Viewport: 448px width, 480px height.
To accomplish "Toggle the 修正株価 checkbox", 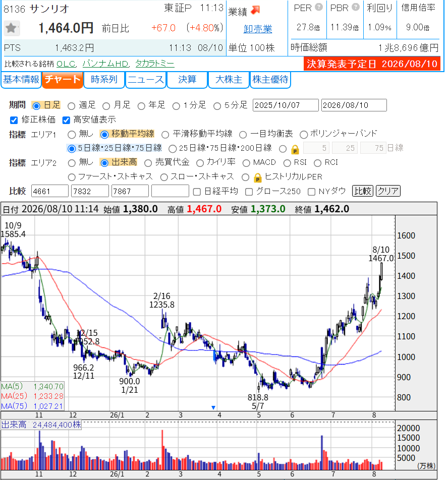I will [14, 120].
